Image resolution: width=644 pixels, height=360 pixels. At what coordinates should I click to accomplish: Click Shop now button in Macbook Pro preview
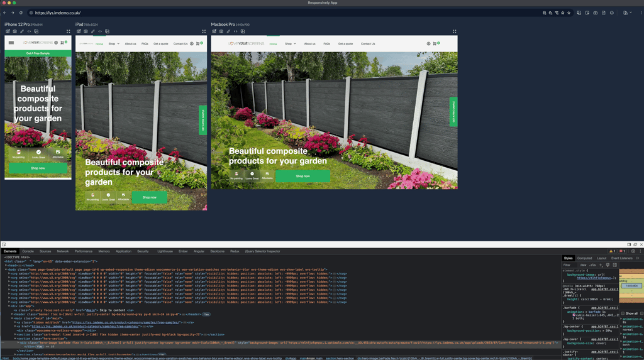(x=303, y=176)
